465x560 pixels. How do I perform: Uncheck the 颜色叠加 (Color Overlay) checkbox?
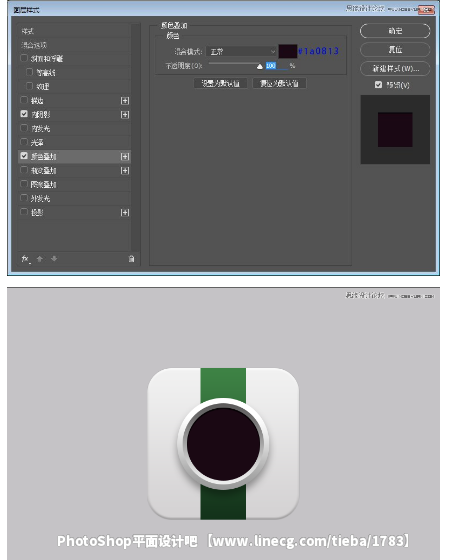pos(24,156)
